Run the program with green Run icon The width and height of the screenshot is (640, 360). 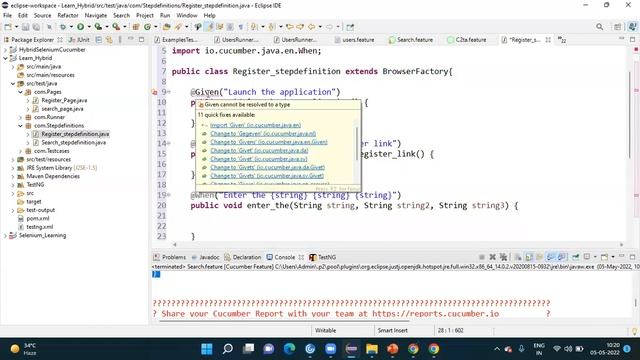[80, 27]
